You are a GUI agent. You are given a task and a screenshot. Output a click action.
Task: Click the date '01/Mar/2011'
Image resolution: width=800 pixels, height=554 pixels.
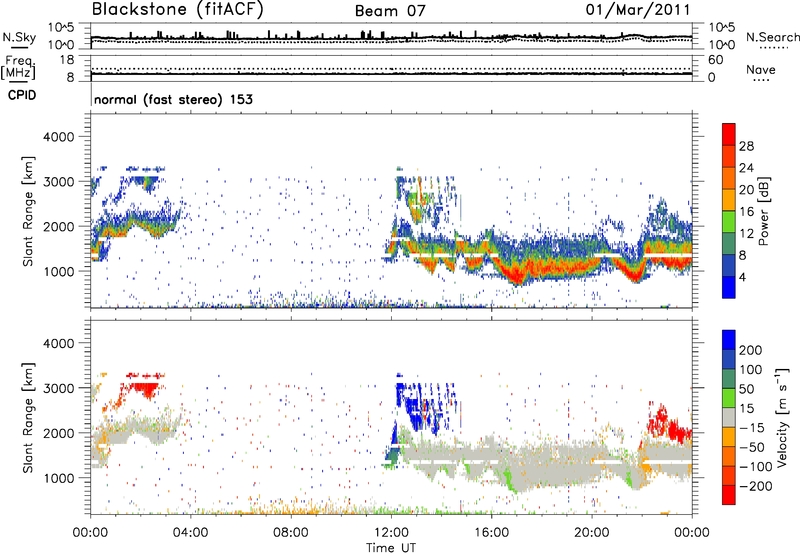coord(638,10)
